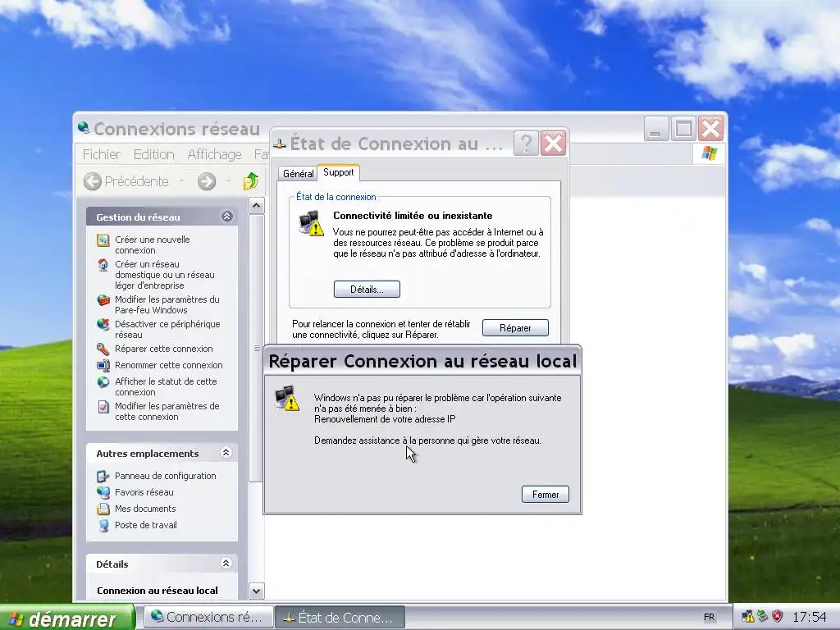Click the warning icon in the Réparer dialog
Image resolution: width=840 pixels, height=630 pixels.
coord(287,398)
